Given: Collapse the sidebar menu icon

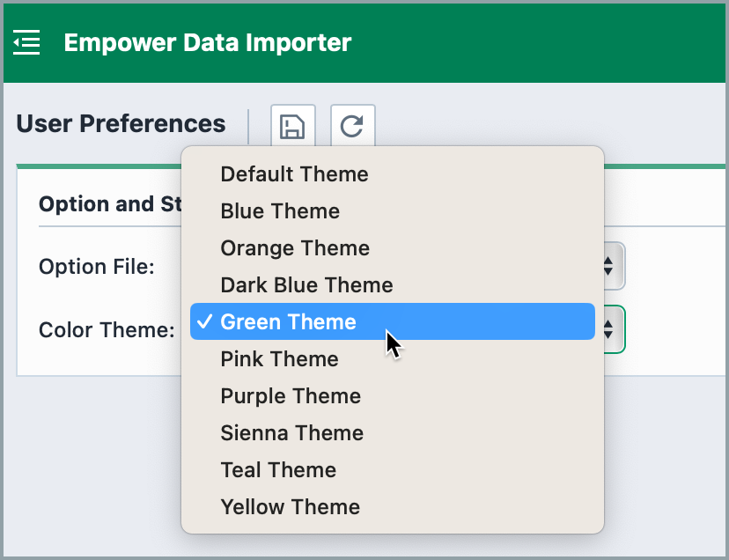Looking at the screenshot, I should point(26,42).
